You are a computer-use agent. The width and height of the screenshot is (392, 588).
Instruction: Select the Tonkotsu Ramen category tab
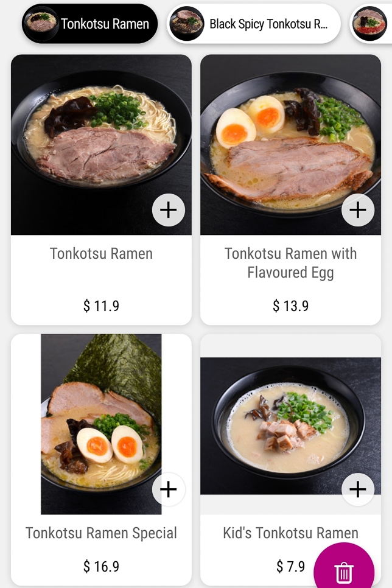pos(90,24)
